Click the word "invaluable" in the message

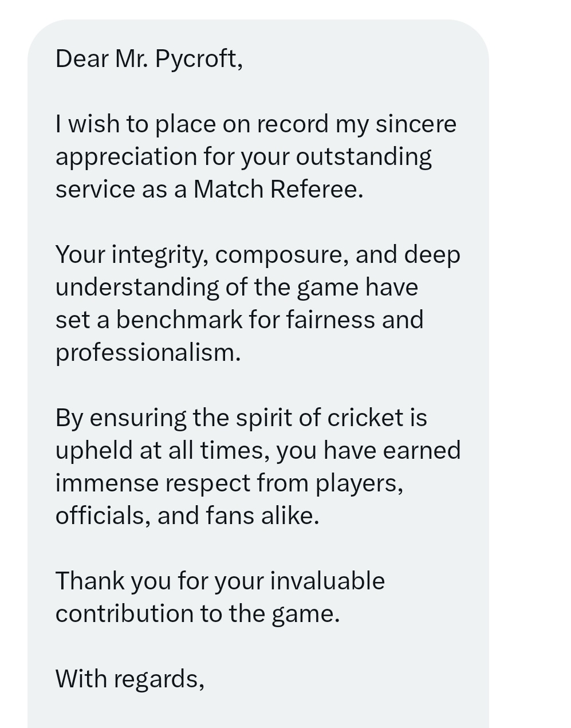[328, 581]
